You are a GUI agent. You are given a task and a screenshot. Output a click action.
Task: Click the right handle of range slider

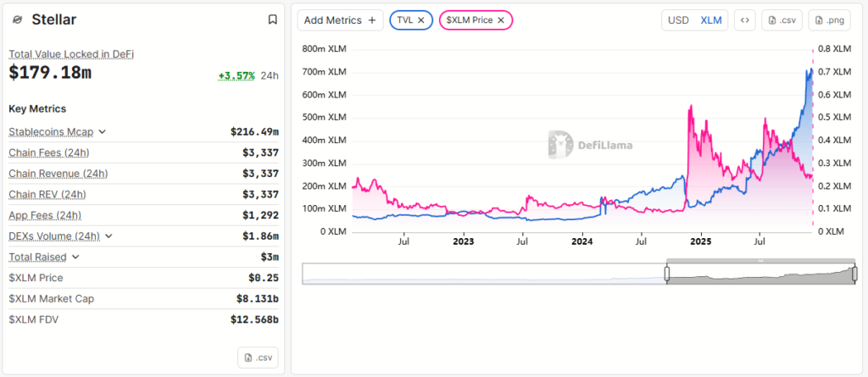coord(854,274)
